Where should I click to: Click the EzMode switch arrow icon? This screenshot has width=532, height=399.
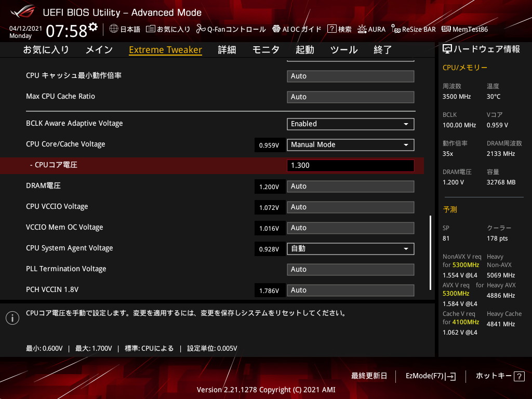451,376
